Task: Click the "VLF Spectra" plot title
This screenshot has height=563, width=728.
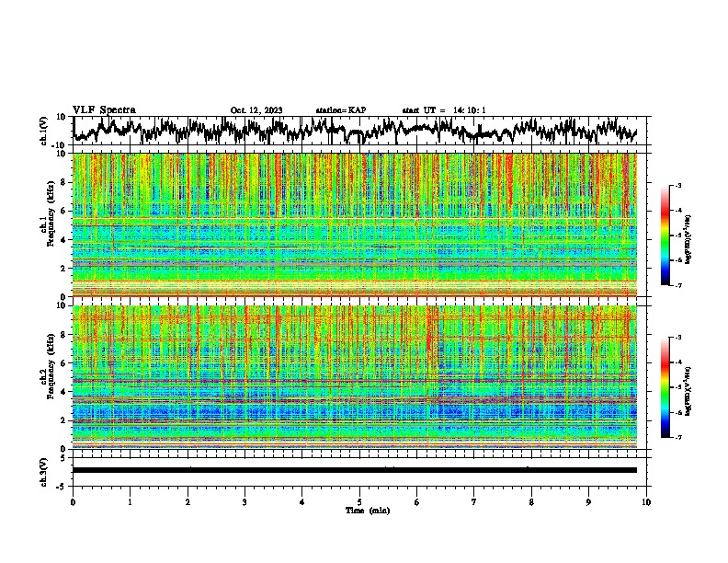Action: [104, 110]
